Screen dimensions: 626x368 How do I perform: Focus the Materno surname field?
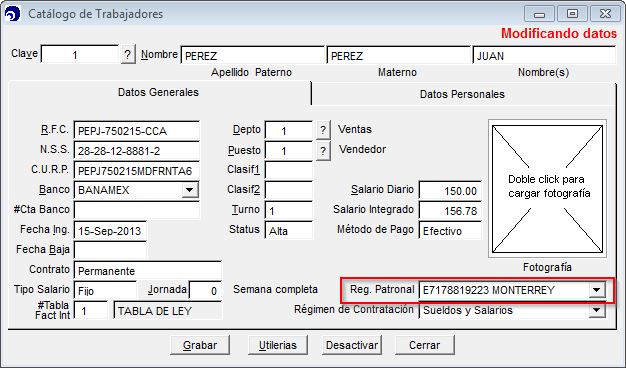click(398, 55)
